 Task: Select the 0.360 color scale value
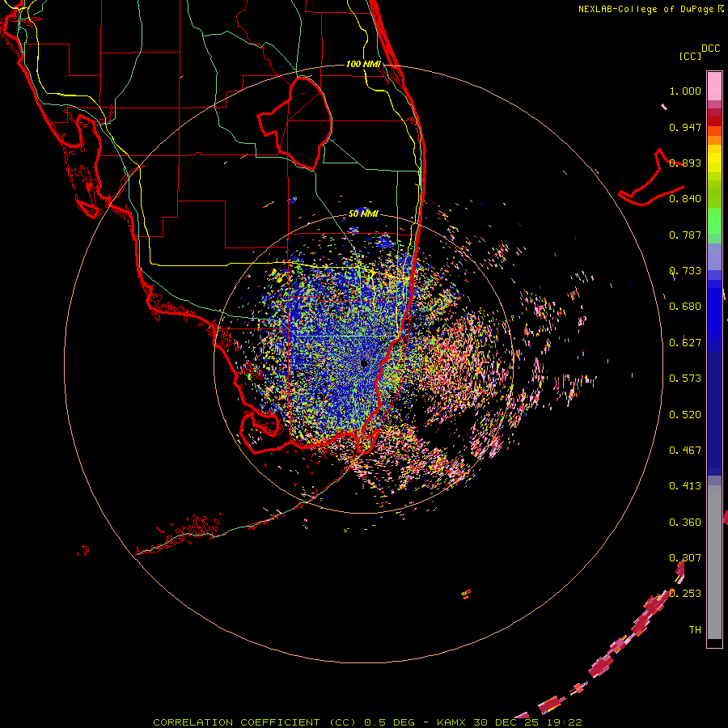click(x=685, y=523)
